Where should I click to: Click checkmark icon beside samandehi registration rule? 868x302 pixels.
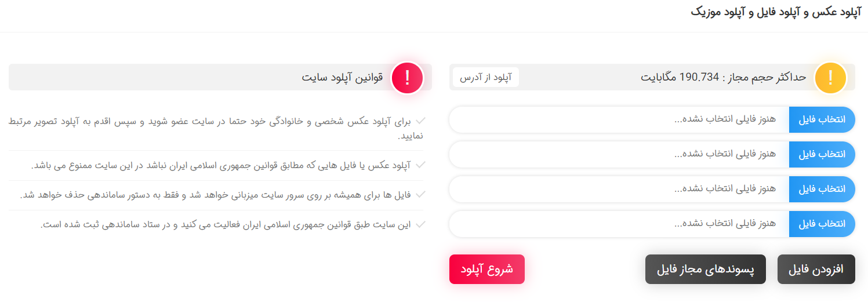(420, 224)
